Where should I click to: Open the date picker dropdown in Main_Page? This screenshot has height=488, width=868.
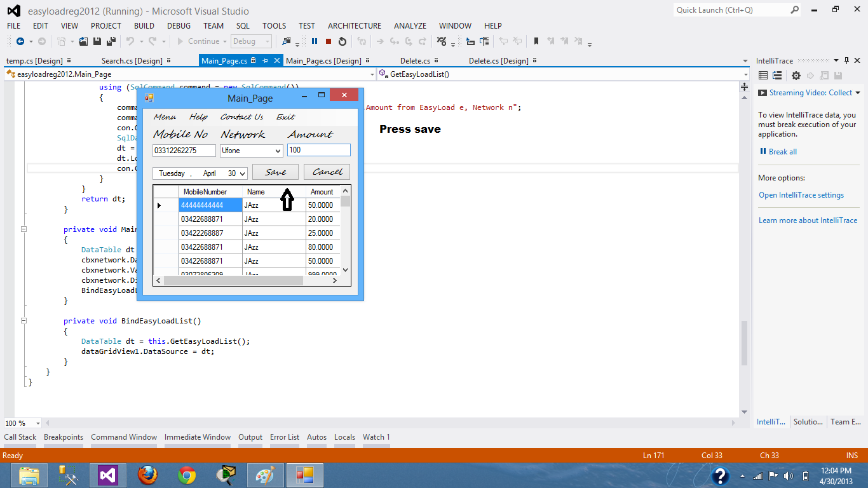point(242,173)
